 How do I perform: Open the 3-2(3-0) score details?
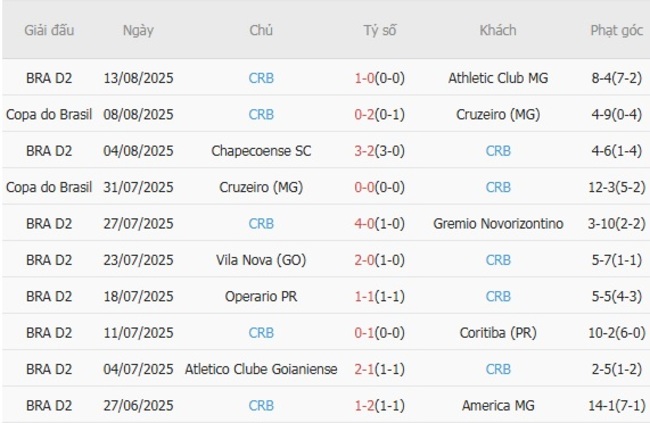(379, 151)
